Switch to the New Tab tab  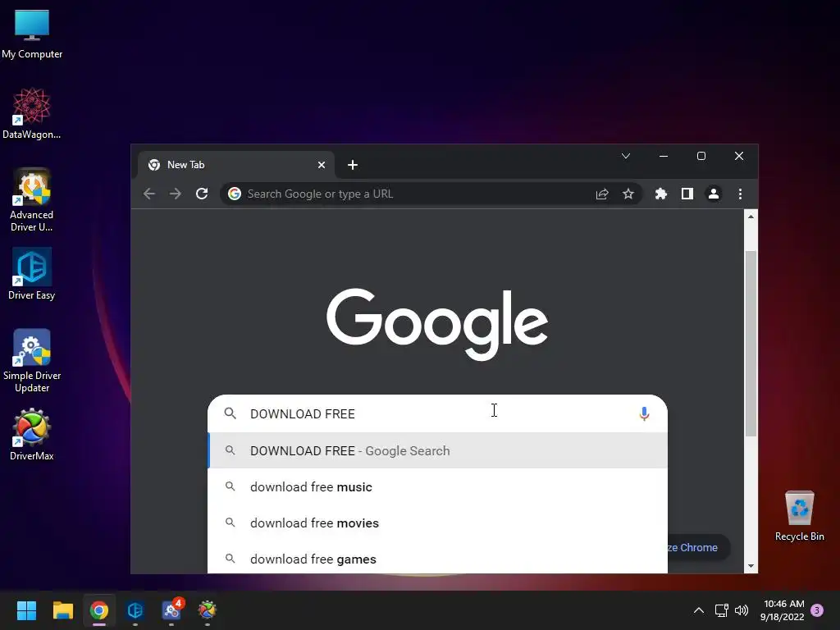235,165
